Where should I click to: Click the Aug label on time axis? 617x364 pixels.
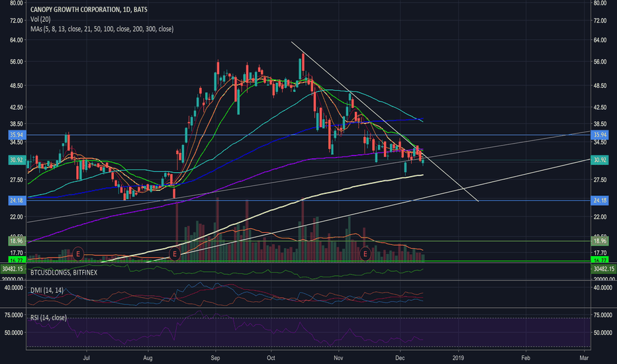click(148, 357)
